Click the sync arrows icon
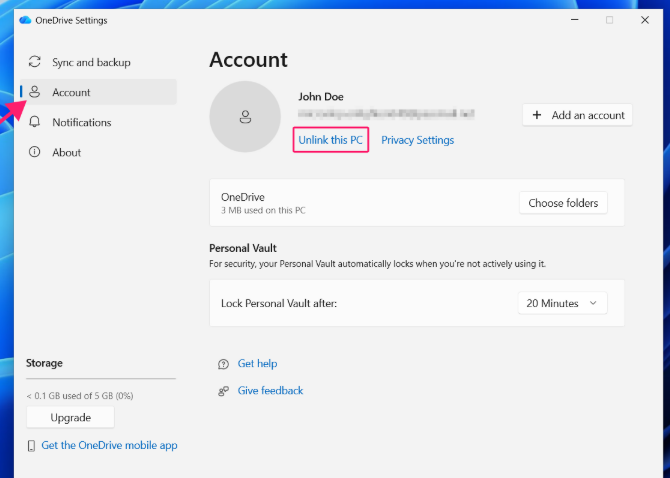Viewport: 670px width, 478px height. tap(35, 62)
